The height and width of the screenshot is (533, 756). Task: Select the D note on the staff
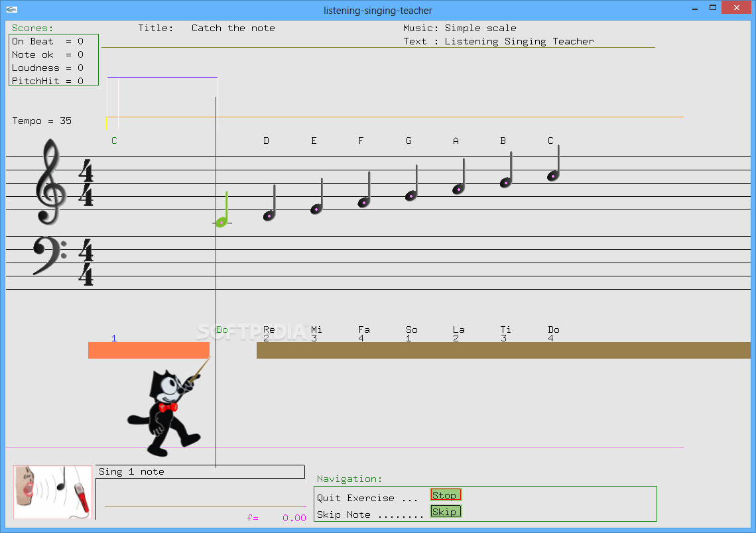269,203
